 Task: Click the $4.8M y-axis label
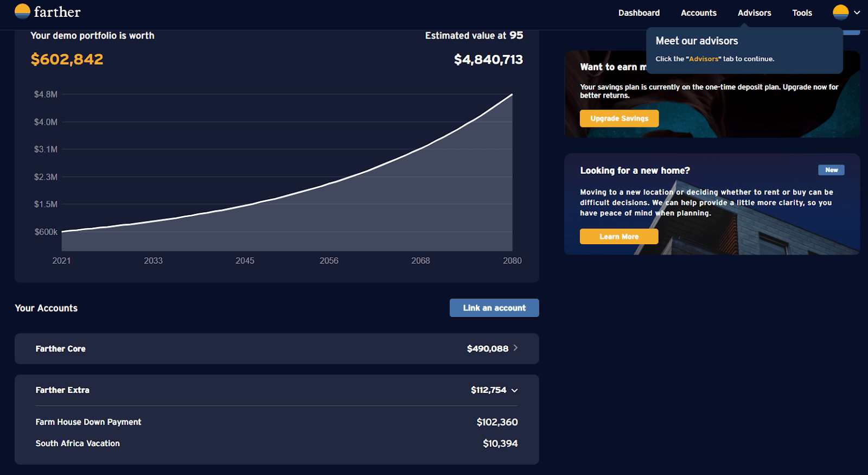[x=46, y=94]
